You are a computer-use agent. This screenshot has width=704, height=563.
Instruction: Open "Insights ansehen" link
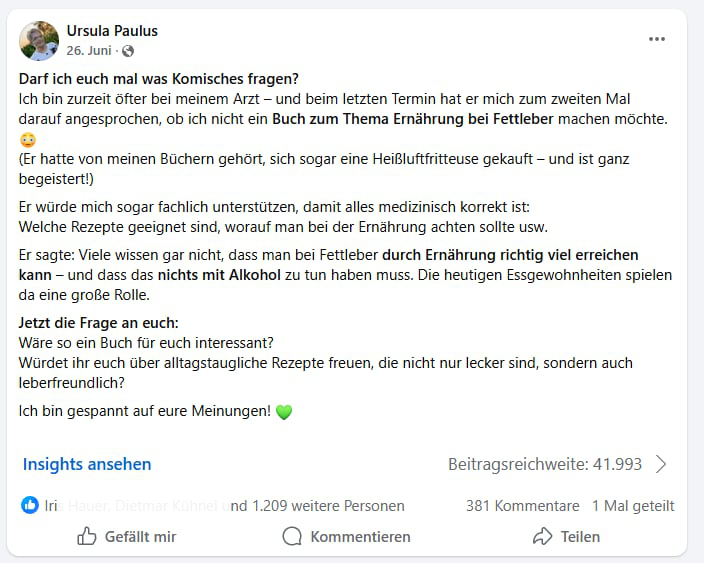coord(87,464)
